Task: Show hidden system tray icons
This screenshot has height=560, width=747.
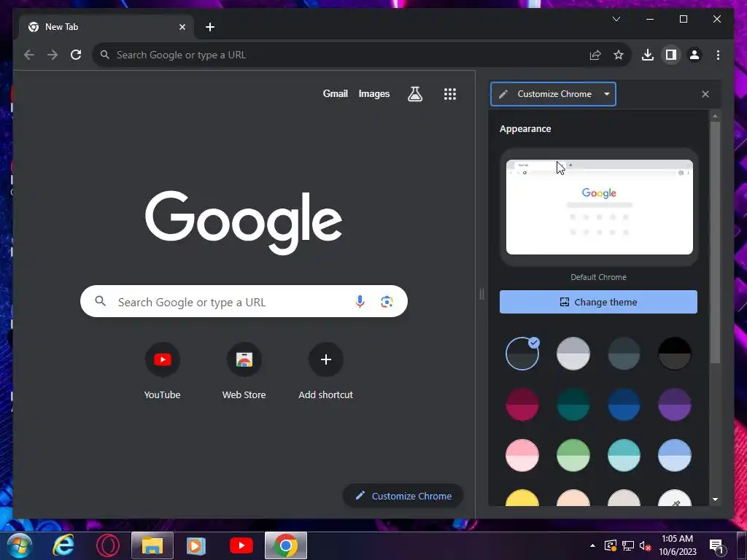Action: (x=592, y=545)
